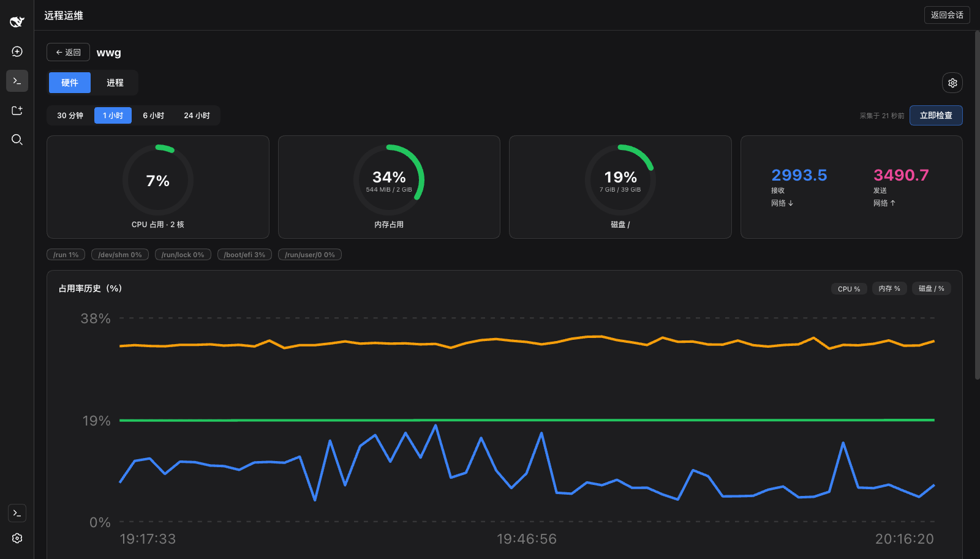980x559 pixels.
Task: Open the remote terminal sidebar icon
Action: 17,81
